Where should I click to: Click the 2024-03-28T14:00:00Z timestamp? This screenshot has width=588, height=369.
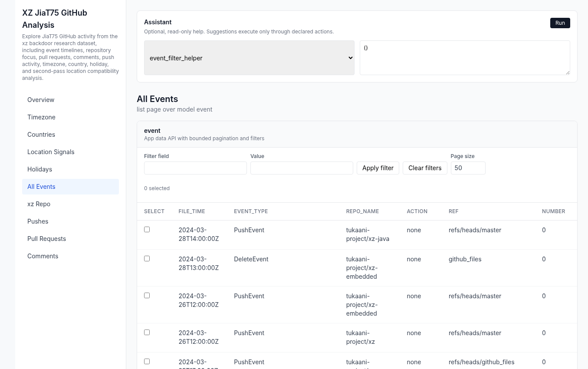(199, 234)
